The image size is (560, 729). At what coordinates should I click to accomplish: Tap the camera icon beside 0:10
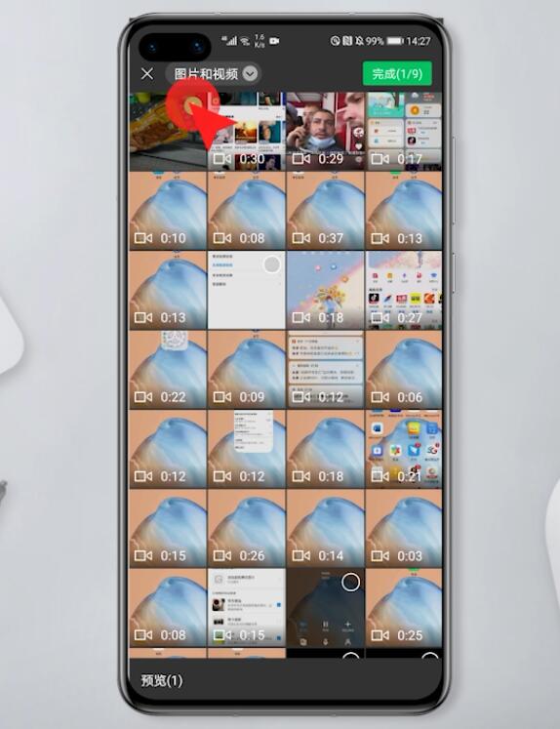(143, 238)
